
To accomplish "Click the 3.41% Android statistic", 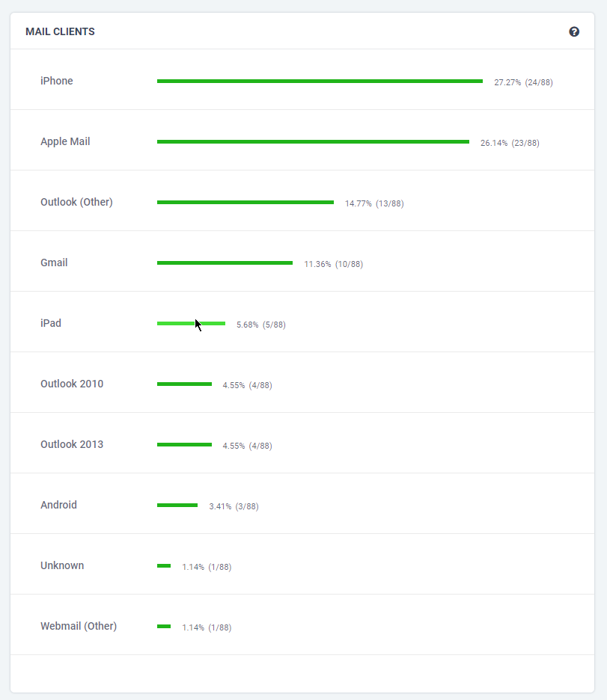I will coord(234,506).
